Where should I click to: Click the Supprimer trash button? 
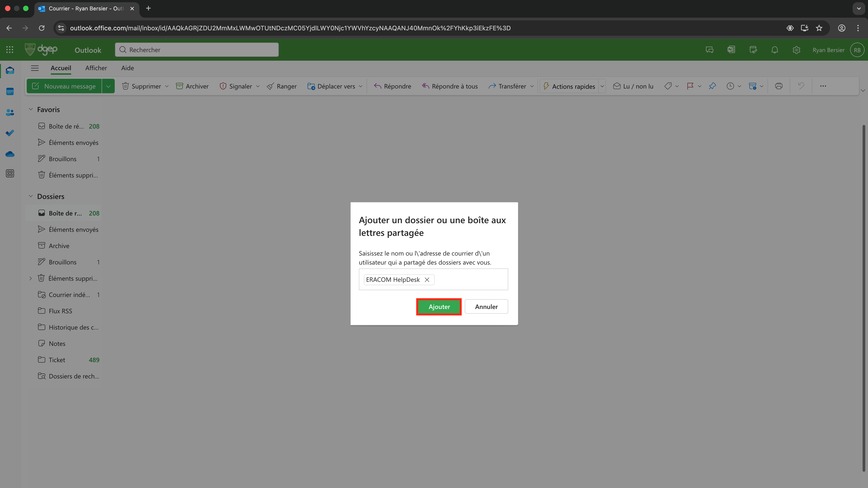click(141, 86)
